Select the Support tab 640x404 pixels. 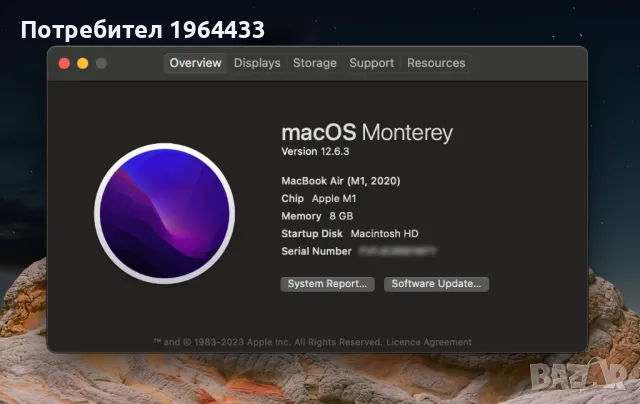point(371,63)
